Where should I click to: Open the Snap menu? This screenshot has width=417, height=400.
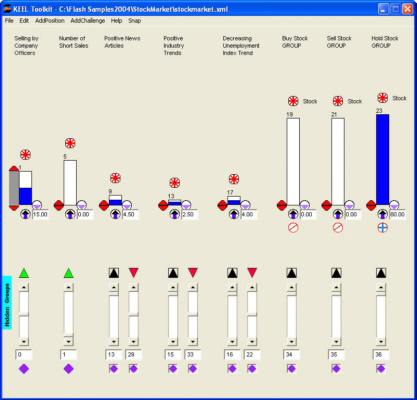[x=135, y=21]
